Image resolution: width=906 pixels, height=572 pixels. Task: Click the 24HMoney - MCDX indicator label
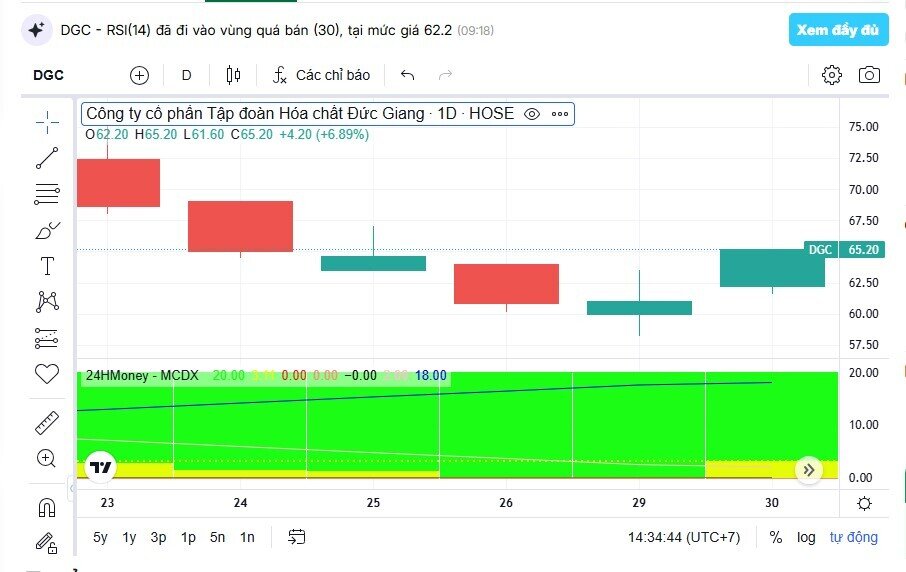point(142,376)
